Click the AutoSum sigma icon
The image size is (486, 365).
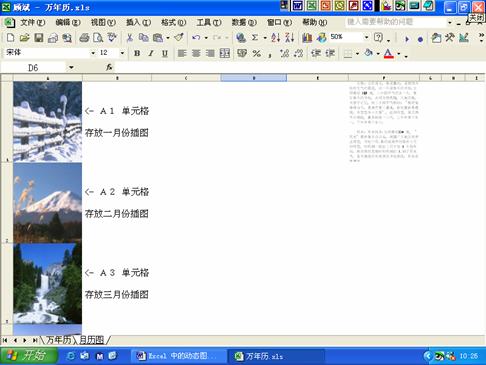click(255, 38)
